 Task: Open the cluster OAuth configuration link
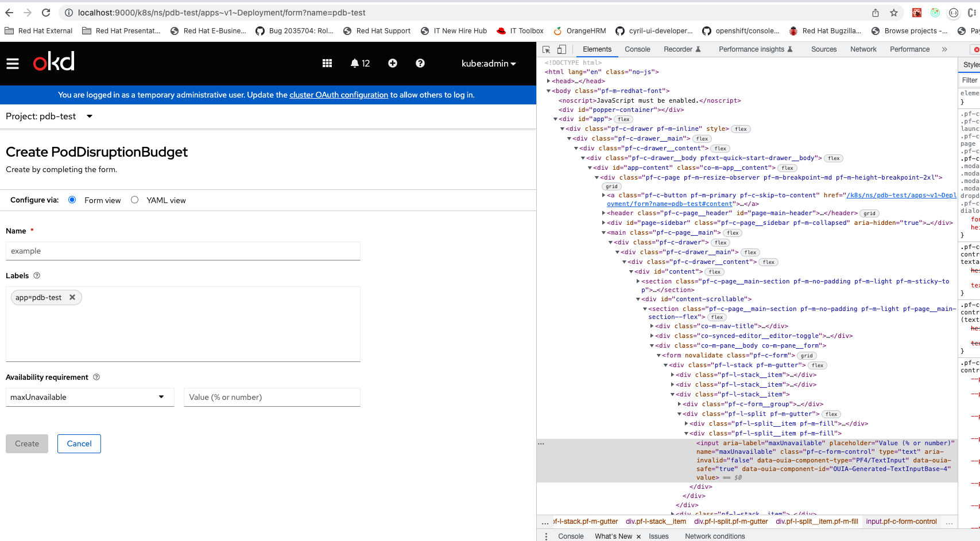(339, 95)
